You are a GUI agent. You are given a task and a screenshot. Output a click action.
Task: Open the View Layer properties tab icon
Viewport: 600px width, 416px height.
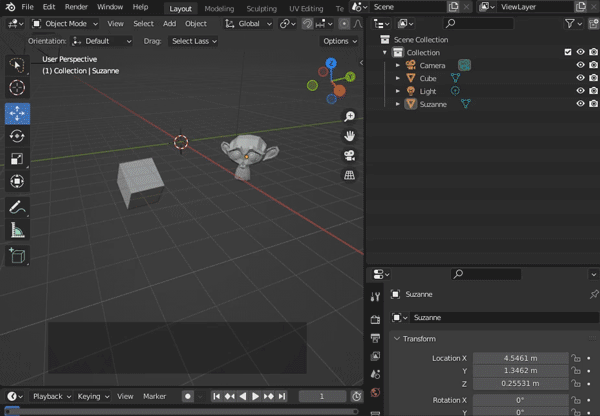pos(375,356)
